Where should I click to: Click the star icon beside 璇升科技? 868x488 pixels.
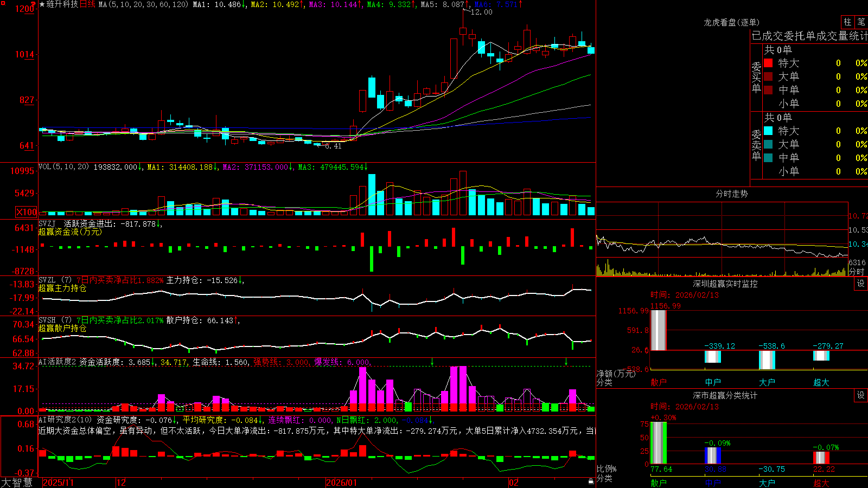point(42,4)
